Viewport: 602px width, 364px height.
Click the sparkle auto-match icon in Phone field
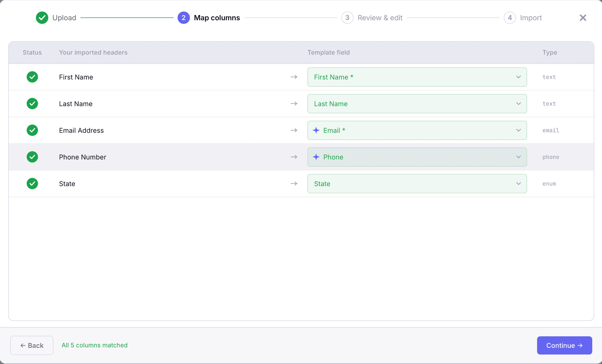[316, 157]
